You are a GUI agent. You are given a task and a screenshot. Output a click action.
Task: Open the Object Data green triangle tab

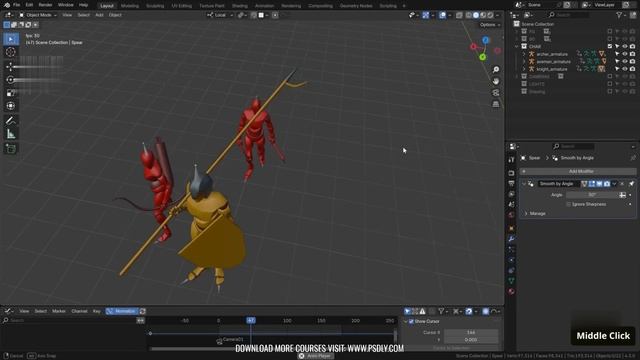point(511,281)
